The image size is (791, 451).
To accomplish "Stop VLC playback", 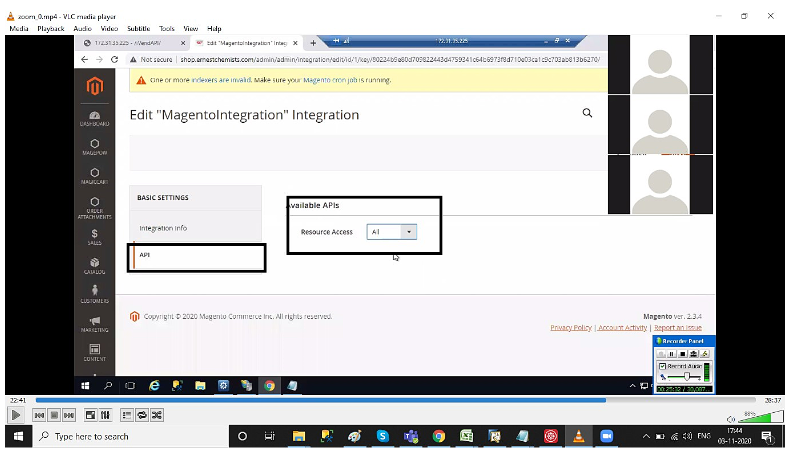I will [x=54, y=415].
